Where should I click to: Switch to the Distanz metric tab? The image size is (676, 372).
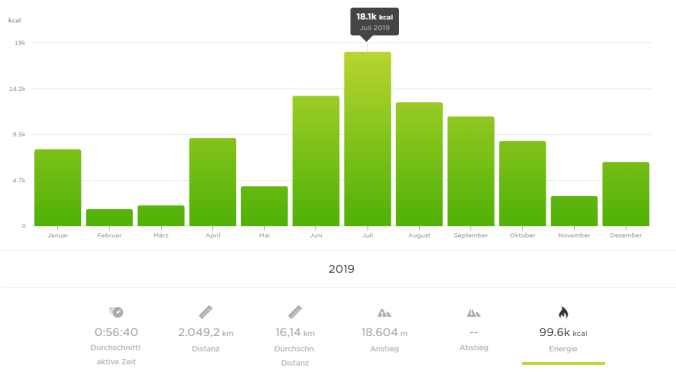pyautogui.click(x=206, y=330)
